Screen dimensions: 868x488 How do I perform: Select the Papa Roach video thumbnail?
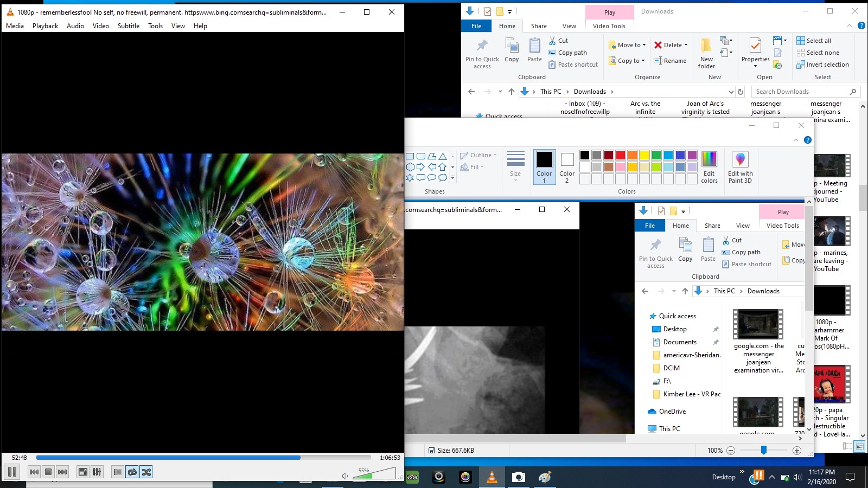point(832,384)
